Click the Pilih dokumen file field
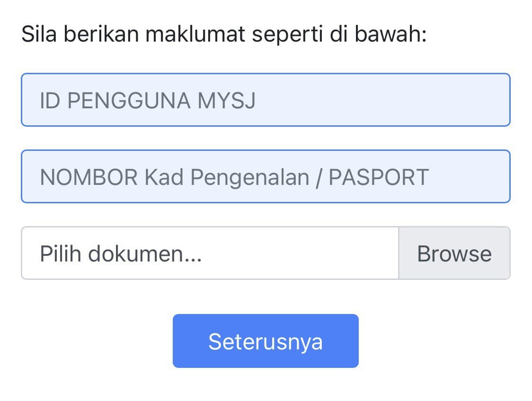532x401 pixels. 210,253
